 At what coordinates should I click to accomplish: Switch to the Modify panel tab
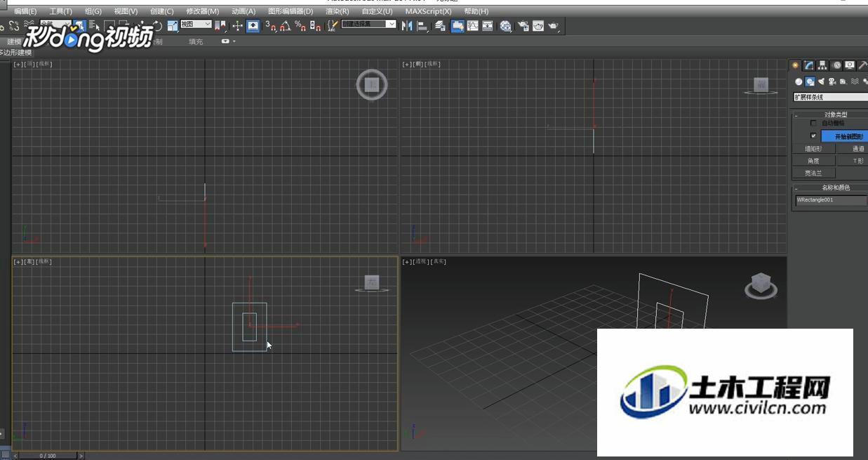pos(809,65)
